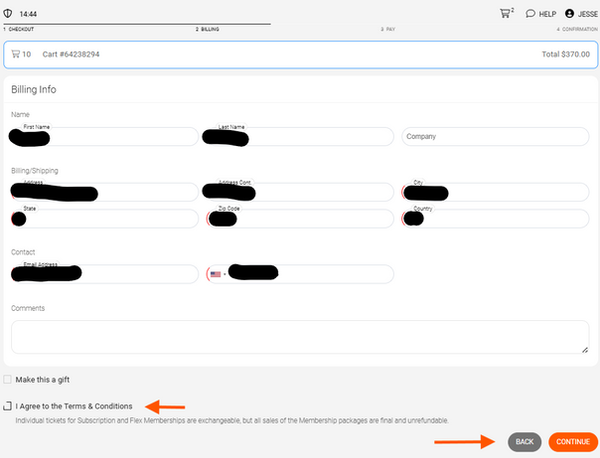
Task: Click the cart icon beside item count 10
Action: point(15,54)
